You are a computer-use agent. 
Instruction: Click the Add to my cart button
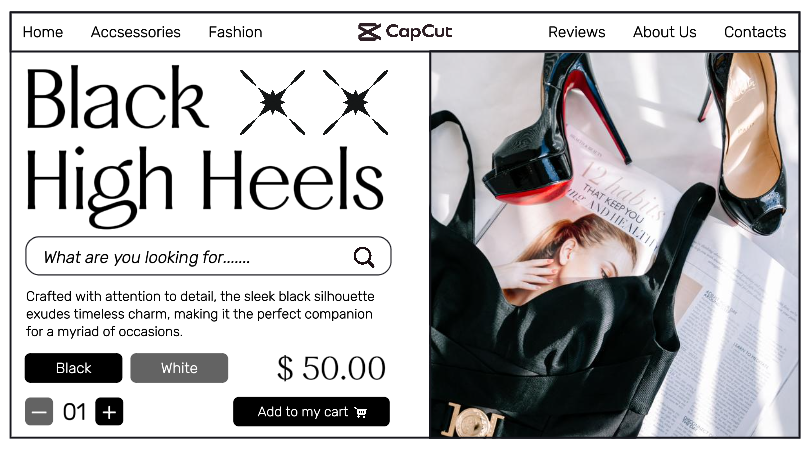[311, 412]
